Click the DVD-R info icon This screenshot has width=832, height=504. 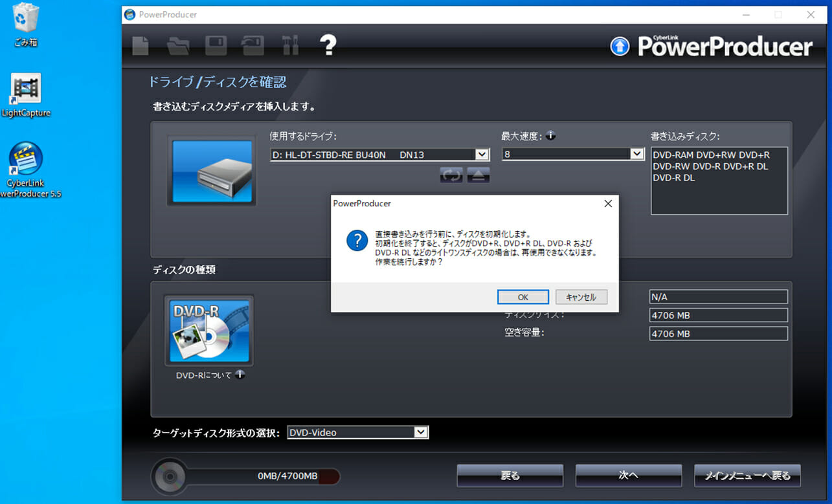[x=240, y=374]
